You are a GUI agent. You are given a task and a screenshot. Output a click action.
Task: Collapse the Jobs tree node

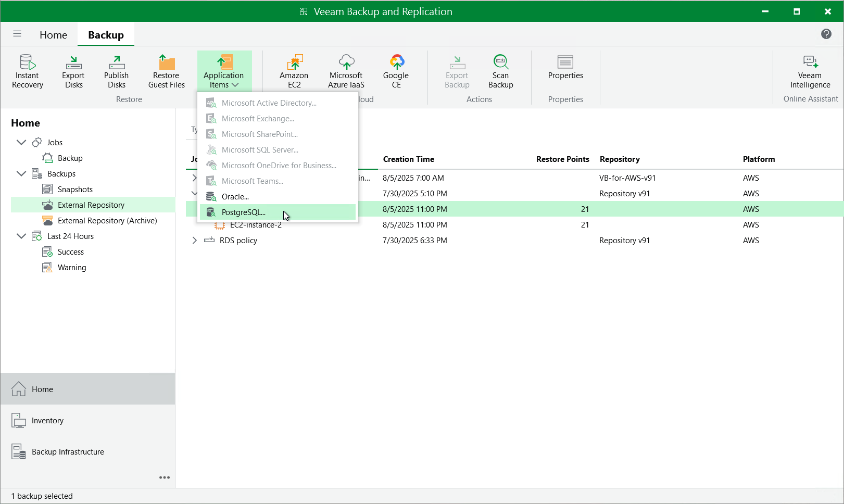[21, 142]
